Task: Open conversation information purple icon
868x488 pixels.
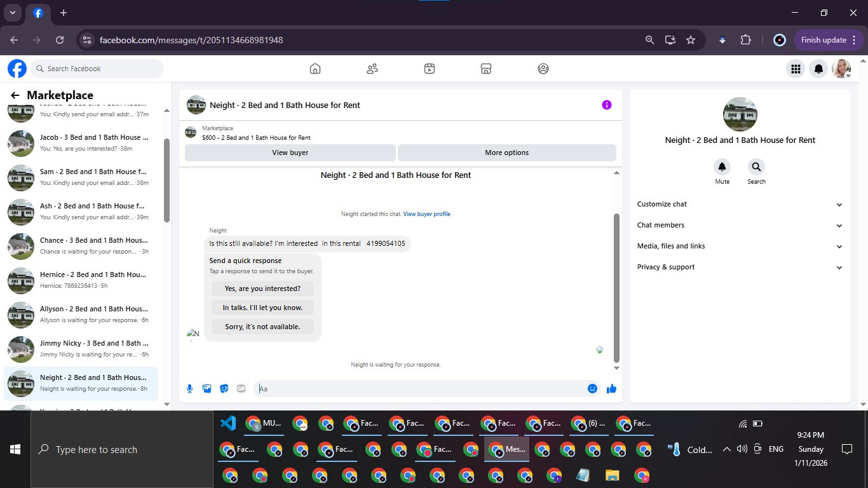Action: [x=607, y=105]
